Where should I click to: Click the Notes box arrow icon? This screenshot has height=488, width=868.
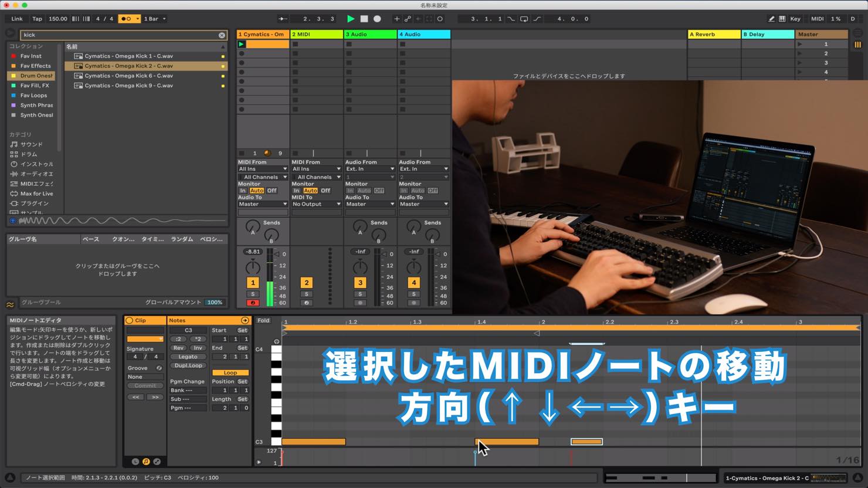(x=245, y=320)
